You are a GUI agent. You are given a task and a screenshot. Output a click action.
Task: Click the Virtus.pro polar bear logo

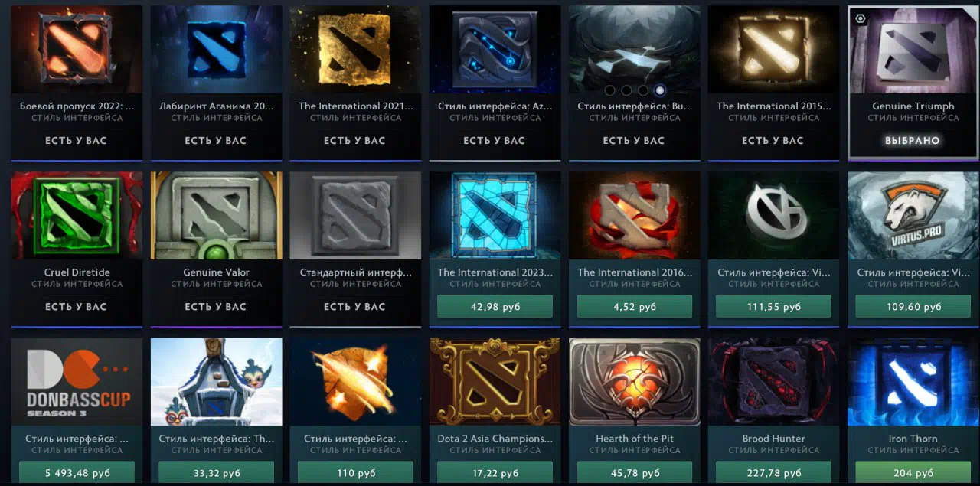pyautogui.click(x=913, y=215)
